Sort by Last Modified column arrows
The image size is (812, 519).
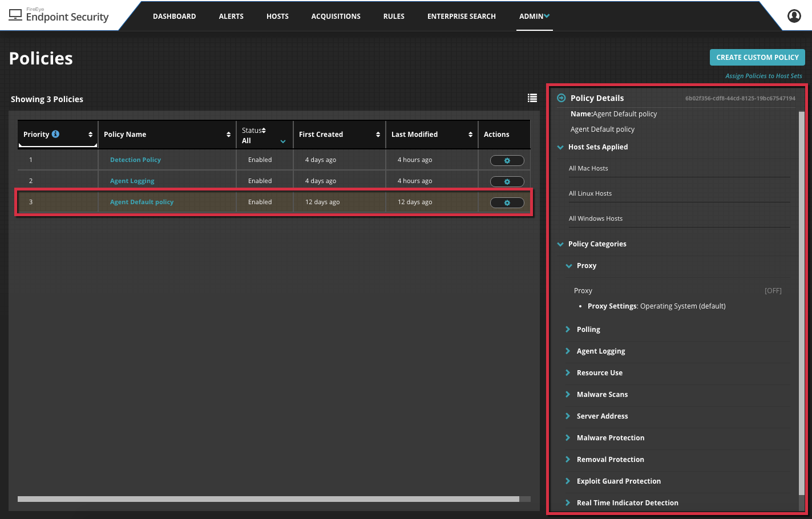[x=470, y=135]
